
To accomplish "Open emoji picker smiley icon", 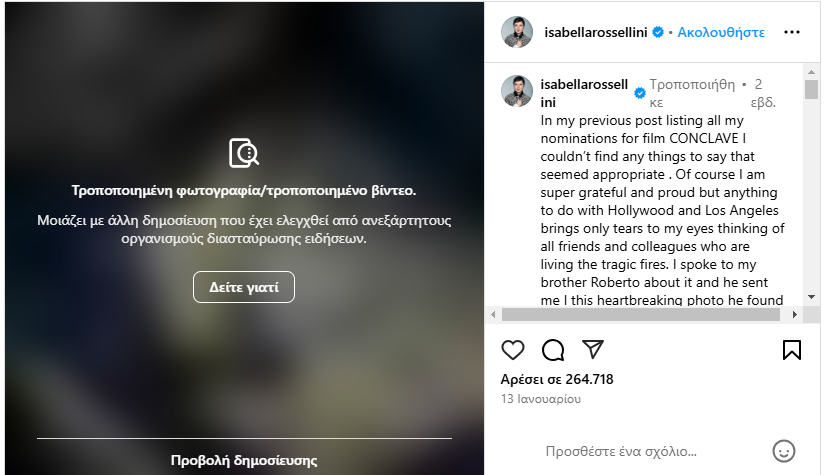I will point(784,451).
